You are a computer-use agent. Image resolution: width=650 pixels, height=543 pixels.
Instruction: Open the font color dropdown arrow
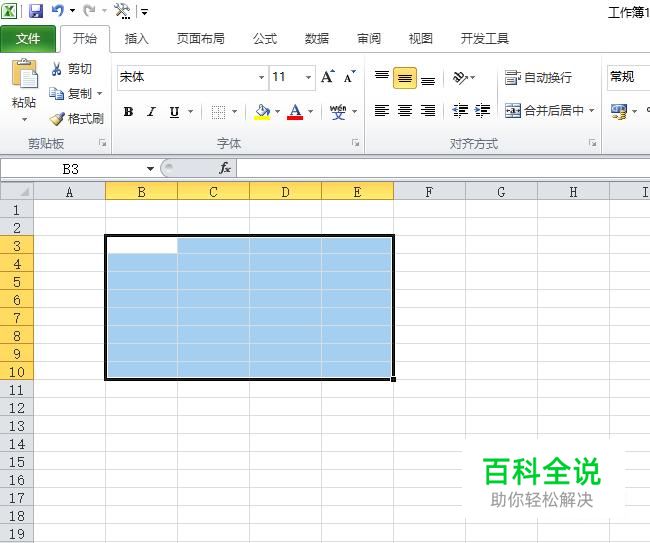(310, 112)
